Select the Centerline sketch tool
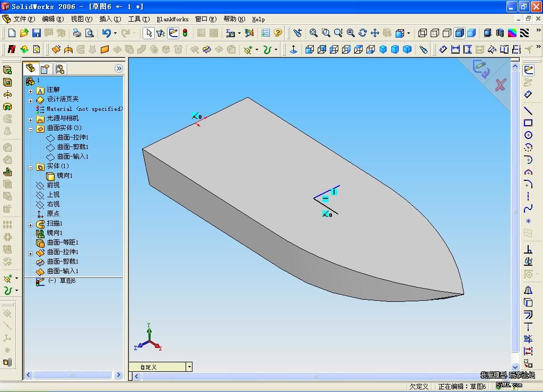Viewport: 543px width, 392px height. click(x=528, y=196)
